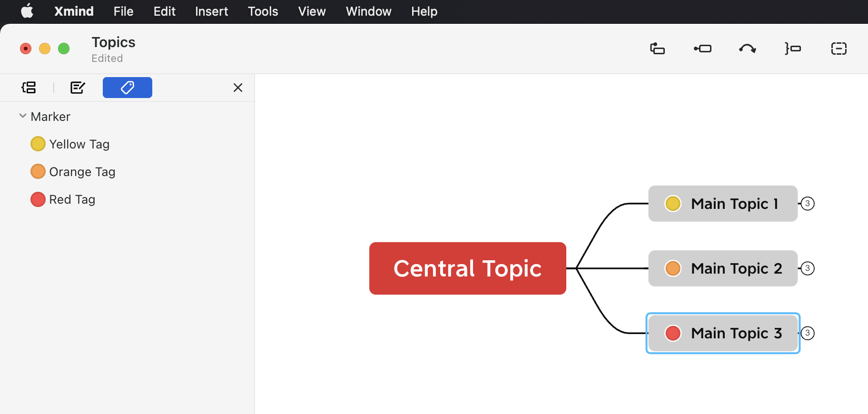
Task: Select the Relationship arrow tool
Action: [x=748, y=49]
